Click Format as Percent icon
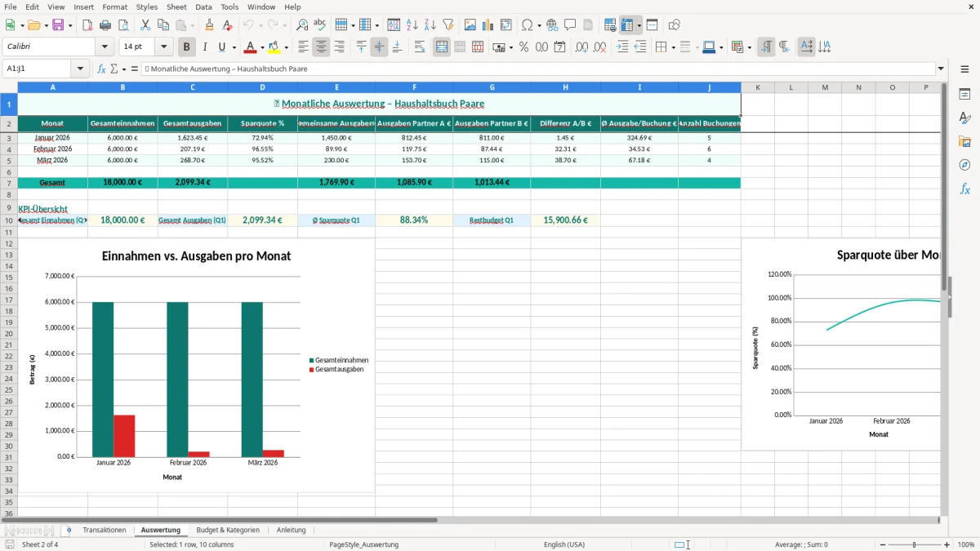 point(523,47)
